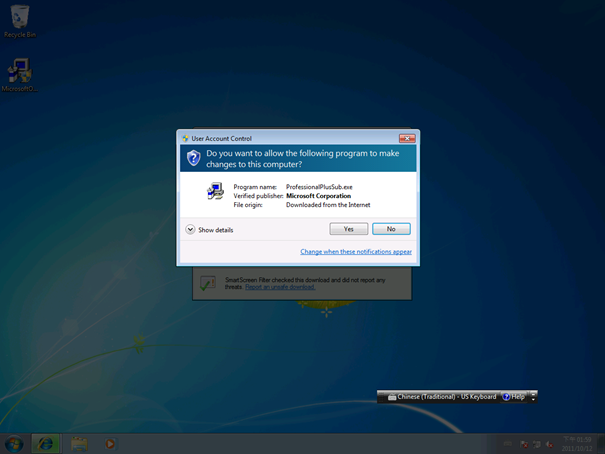
Task: Launch Windows Media Player from taskbar
Action: tap(110, 444)
